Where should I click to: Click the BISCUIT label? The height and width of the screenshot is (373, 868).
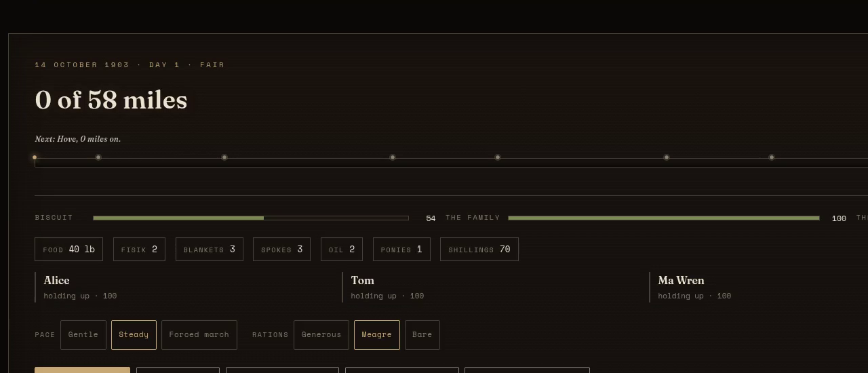tap(54, 218)
